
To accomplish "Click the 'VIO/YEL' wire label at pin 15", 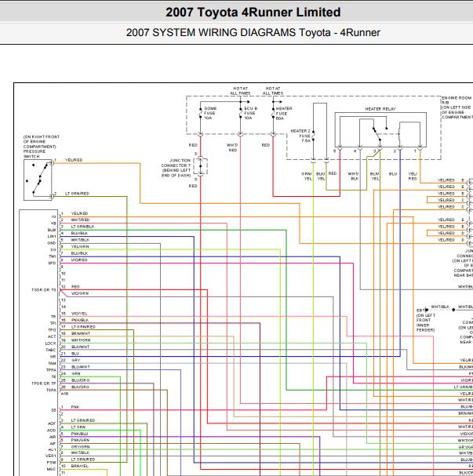I will [79, 314].
